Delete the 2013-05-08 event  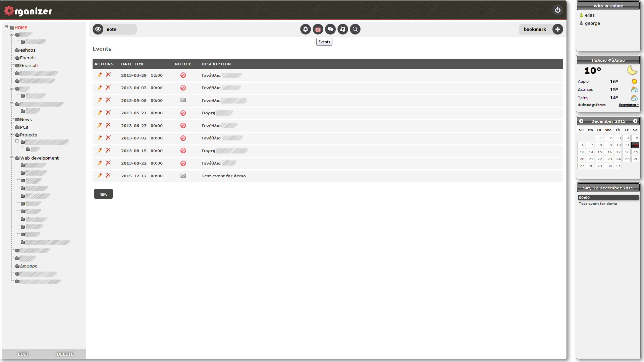108,100
